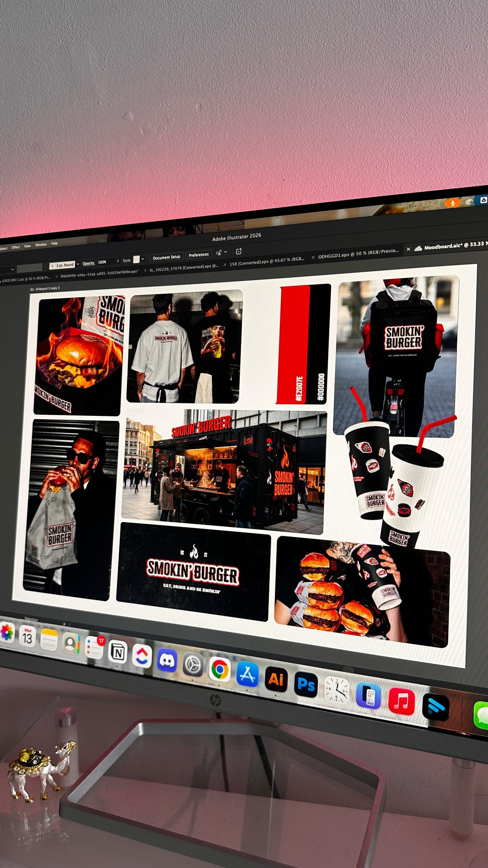Viewport: 488px width, 868px height.
Task: Select the Smokin' Burger food truck photo
Action: [224, 472]
